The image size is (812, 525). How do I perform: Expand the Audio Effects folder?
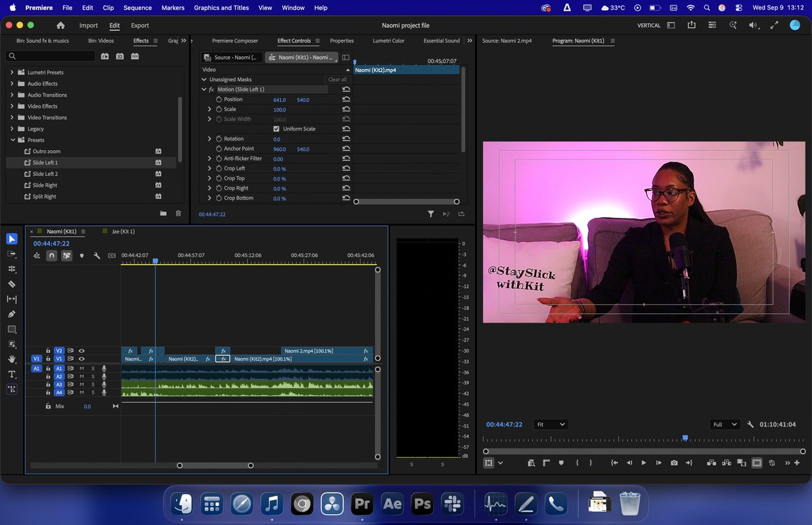point(12,84)
